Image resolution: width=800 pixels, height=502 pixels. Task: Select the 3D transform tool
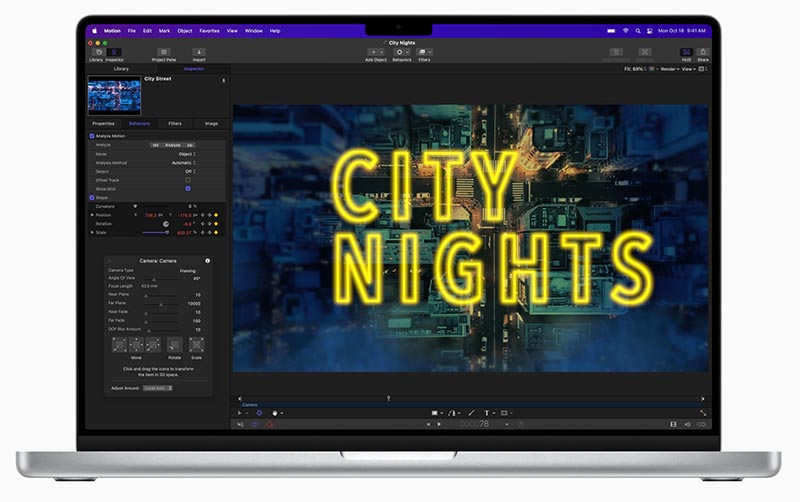point(259,413)
